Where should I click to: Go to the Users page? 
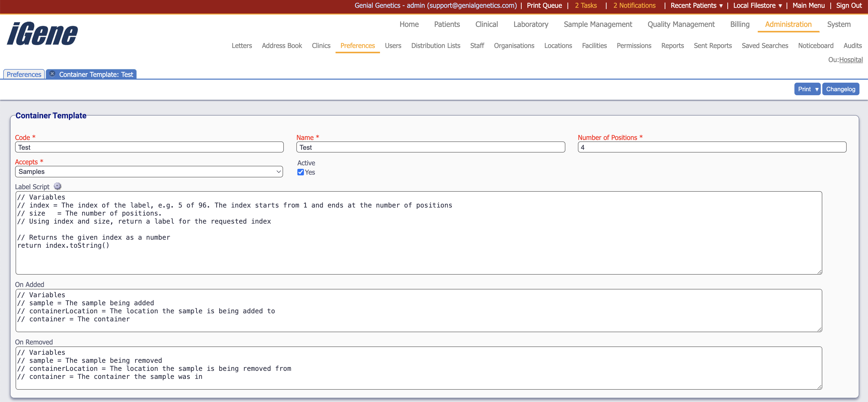393,46
